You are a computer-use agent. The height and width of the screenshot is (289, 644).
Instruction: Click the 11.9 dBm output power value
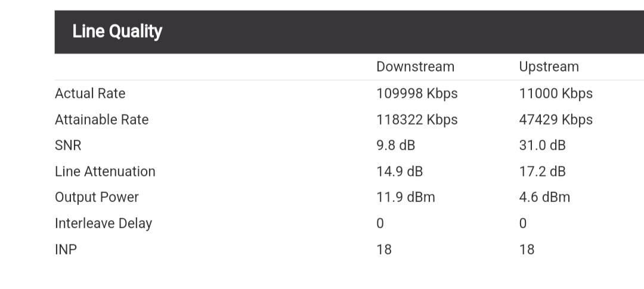click(x=405, y=197)
